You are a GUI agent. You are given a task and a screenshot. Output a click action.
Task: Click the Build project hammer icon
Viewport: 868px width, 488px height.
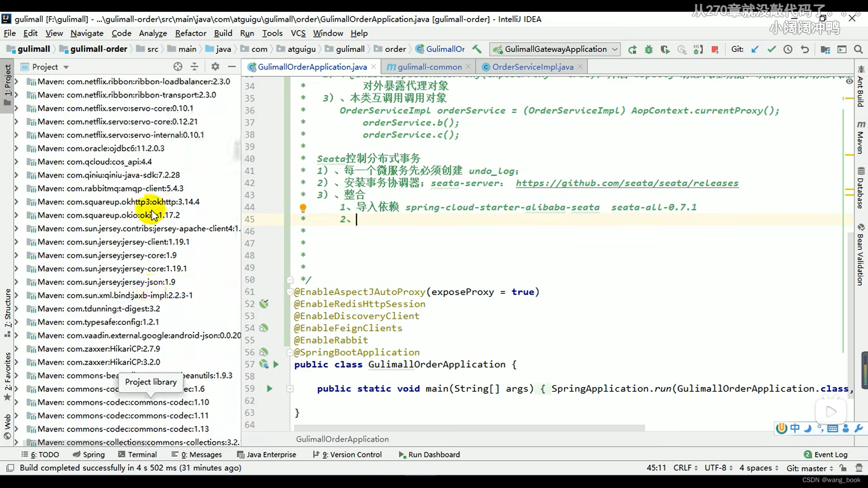476,49
